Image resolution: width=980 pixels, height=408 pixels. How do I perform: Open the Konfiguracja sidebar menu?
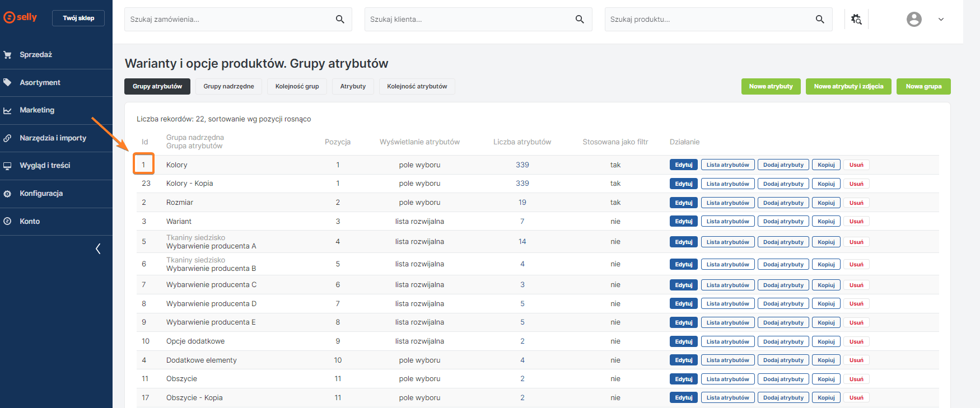click(x=41, y=194)
